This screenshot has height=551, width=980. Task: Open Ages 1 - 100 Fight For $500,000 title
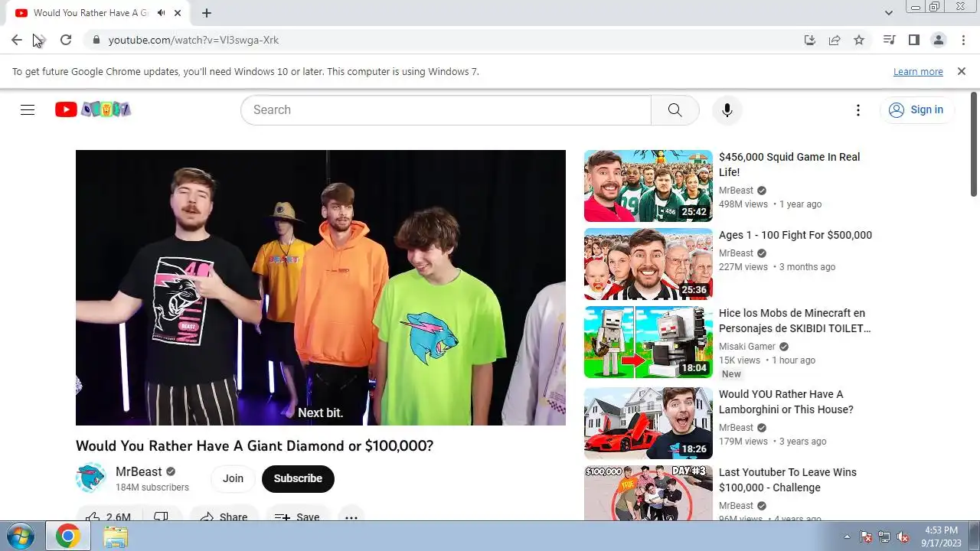pyautogui.click(x=795, y=235)
